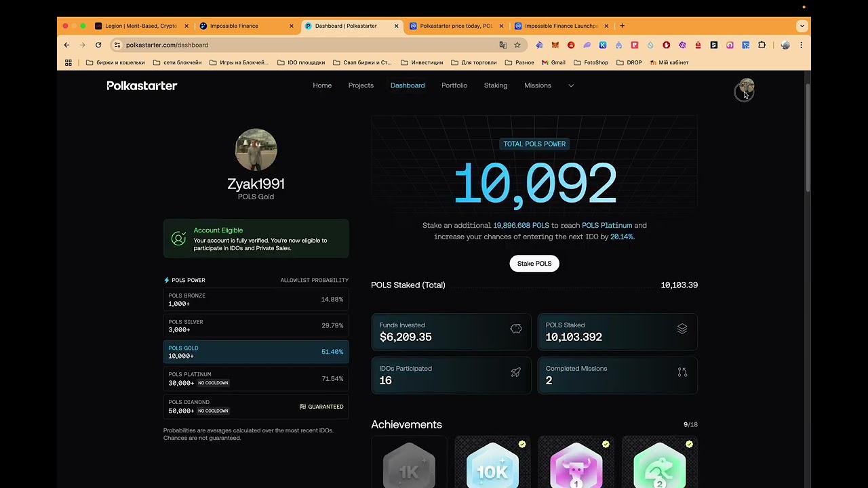The width and height of the screenshot is (868, 488).
Task: Open the 'Мій кабінет' bookmark
Action: (x=669, y=62)
